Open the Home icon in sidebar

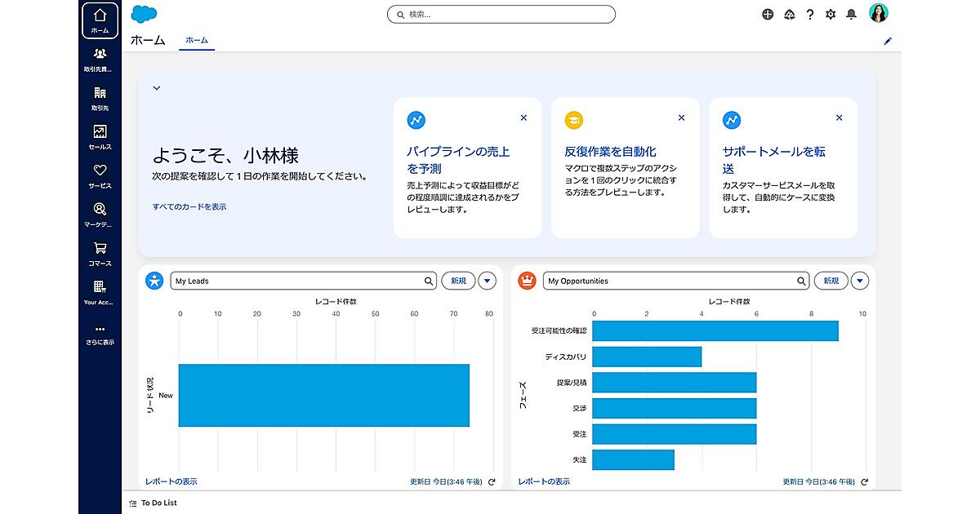[100, 20]
